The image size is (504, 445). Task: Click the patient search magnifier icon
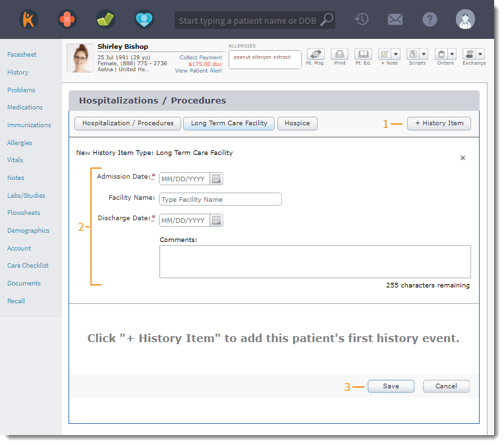[x=327, y=20]
